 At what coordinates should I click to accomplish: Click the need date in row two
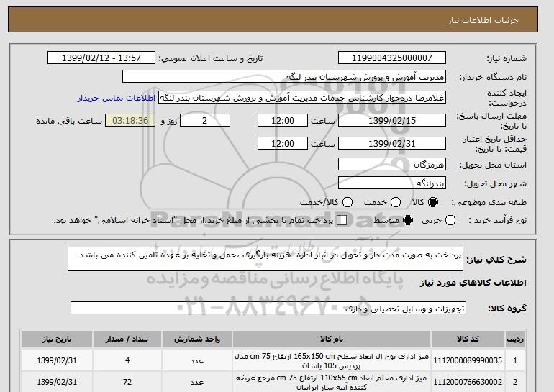tap(57, 382)
